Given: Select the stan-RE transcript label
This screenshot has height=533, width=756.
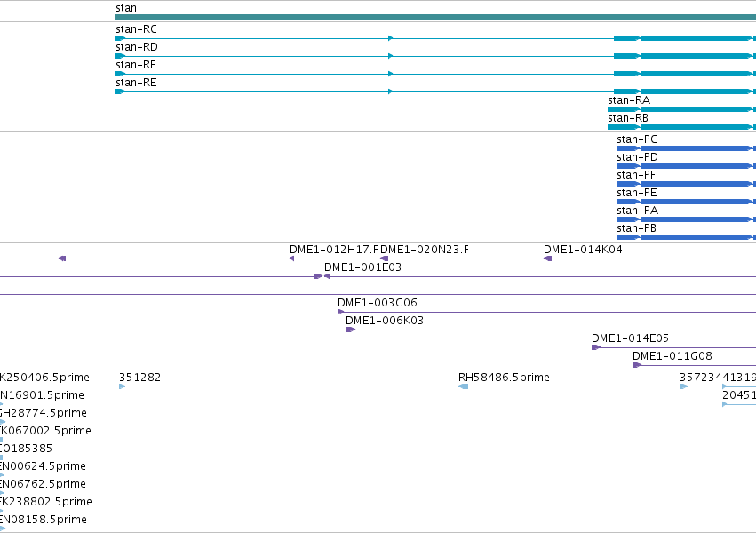Looking at the screenshot, I should pos(136,83).
